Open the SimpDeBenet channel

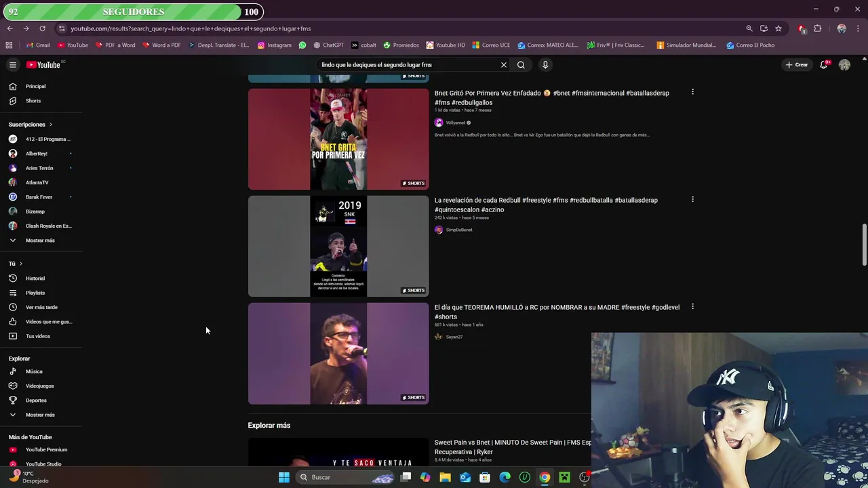coord(458,230)
